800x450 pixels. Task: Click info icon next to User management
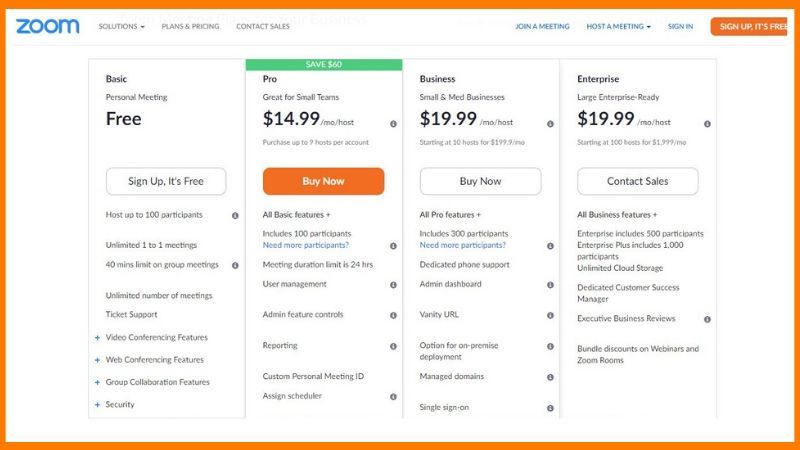click(x=393, y=285)
